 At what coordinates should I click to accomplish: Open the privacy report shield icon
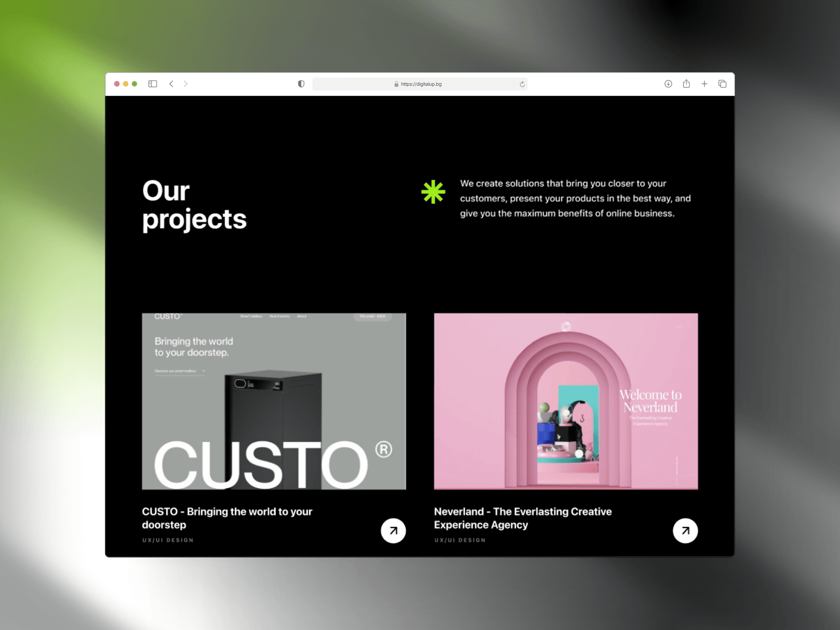(x=301, y=84)
